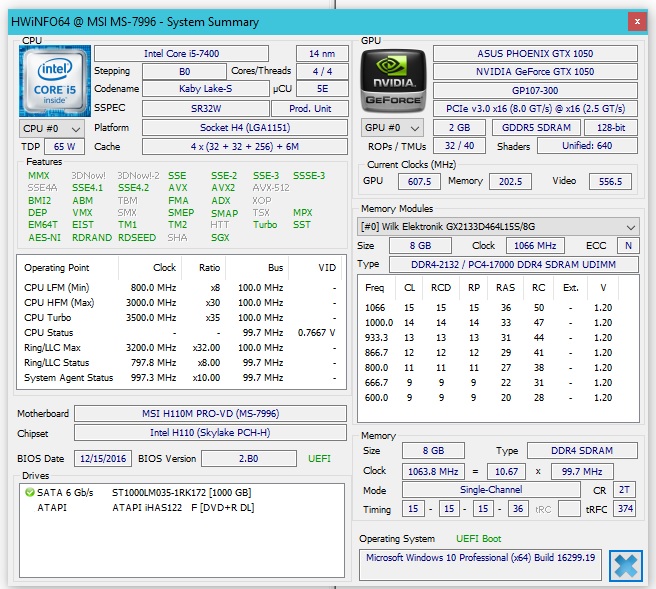Click the Prod. Unit field

click(x=310, y=108)
